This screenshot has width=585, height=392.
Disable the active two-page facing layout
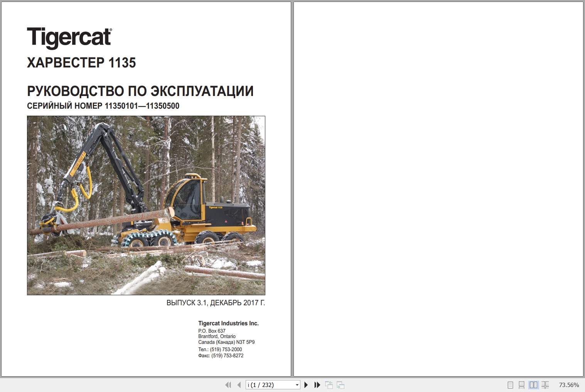click(x=534, y=385)
